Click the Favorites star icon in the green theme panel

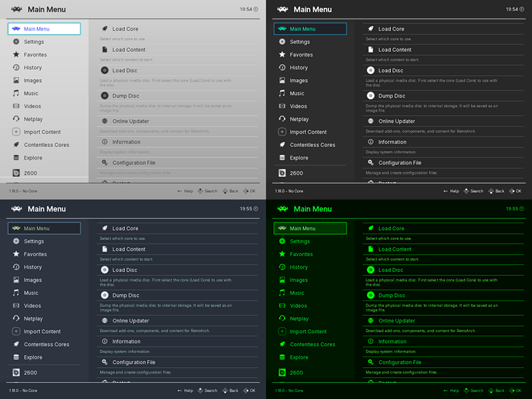(282, 254)
